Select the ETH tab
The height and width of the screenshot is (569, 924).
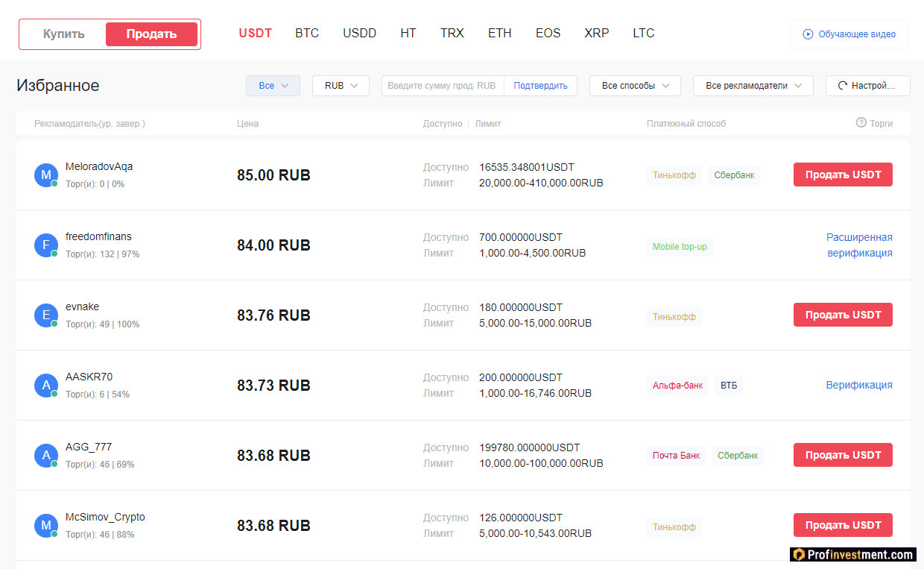[500, 34]
